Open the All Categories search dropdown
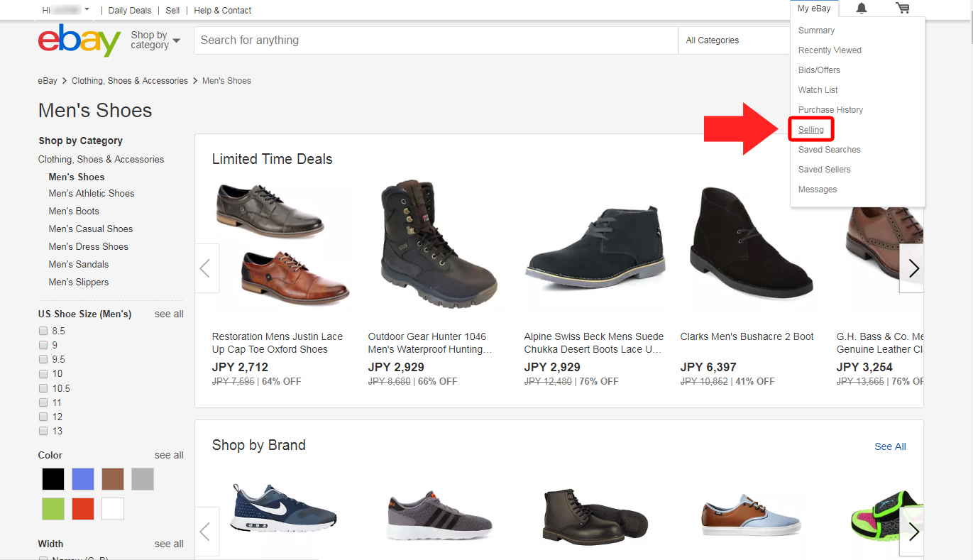Screen dimensions: 973x560 pyautogui.click(x=735, y=40)
